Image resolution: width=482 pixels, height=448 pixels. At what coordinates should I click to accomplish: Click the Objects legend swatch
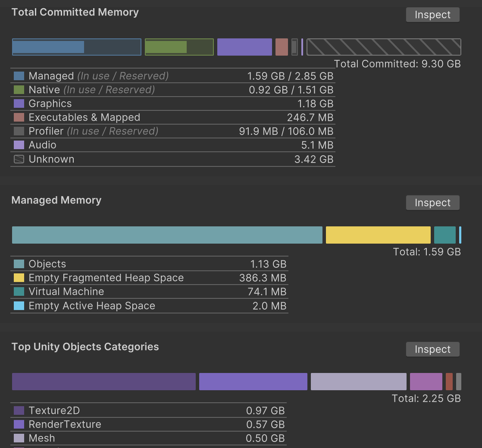point(19,263)
